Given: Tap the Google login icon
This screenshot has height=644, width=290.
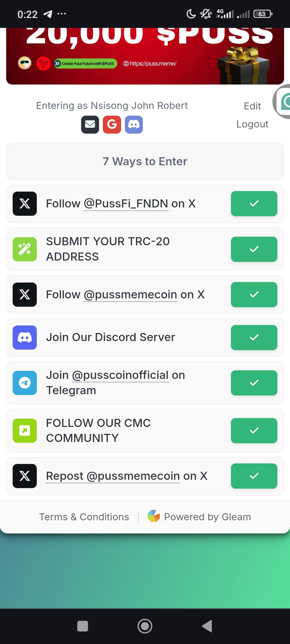Looking at the screenshot, I should pyautogui.click(x=112, y=125).
